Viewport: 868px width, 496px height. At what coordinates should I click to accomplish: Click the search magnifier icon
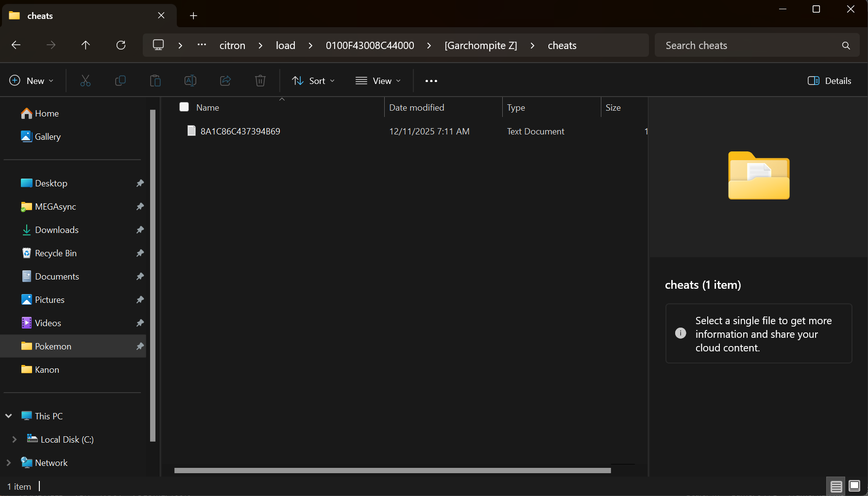coord(846,45)
